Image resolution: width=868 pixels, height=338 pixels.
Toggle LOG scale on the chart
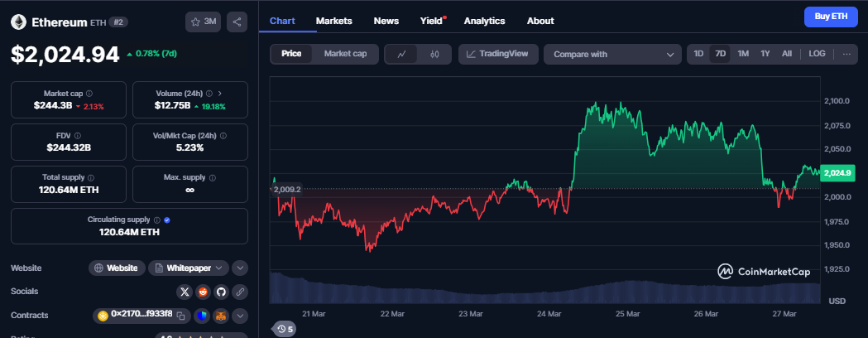817,54
